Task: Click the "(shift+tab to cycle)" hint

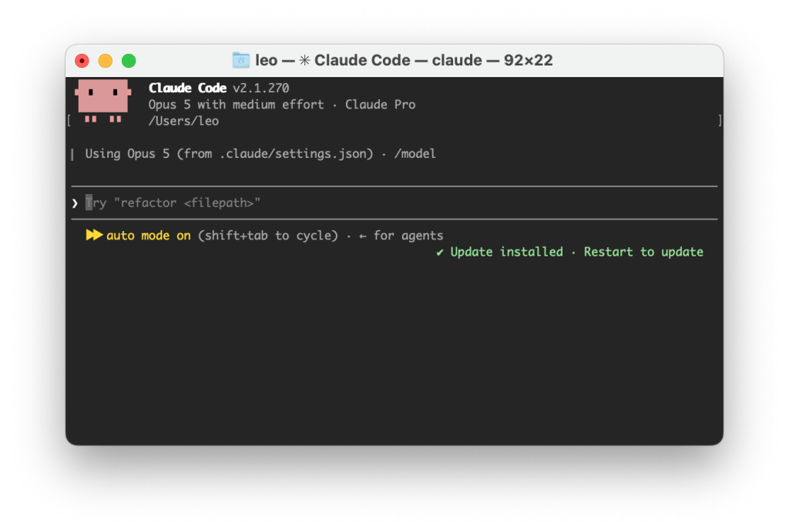Action: coord(267,236)
